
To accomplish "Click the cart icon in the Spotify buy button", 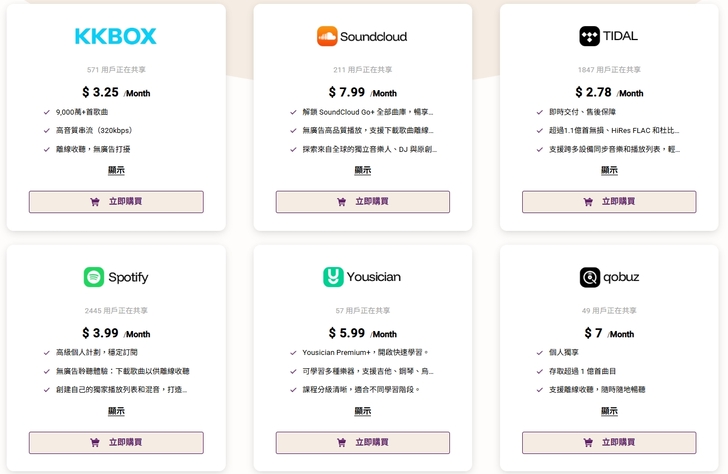I will click(95, 442).
